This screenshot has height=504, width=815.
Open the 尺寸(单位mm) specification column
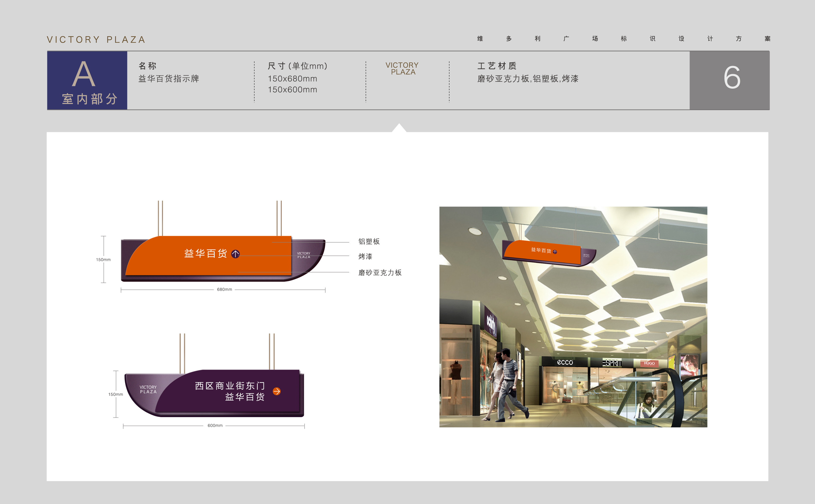[x=297, y=66]
